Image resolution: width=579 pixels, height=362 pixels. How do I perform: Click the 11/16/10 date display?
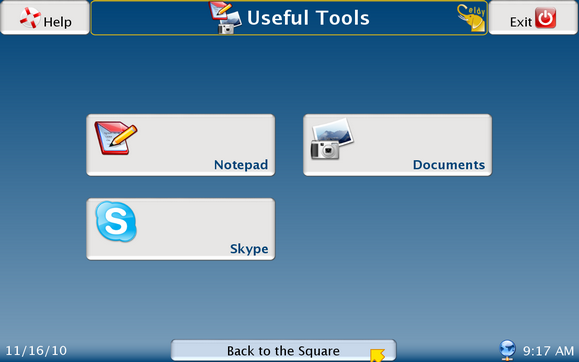[36, 351]
